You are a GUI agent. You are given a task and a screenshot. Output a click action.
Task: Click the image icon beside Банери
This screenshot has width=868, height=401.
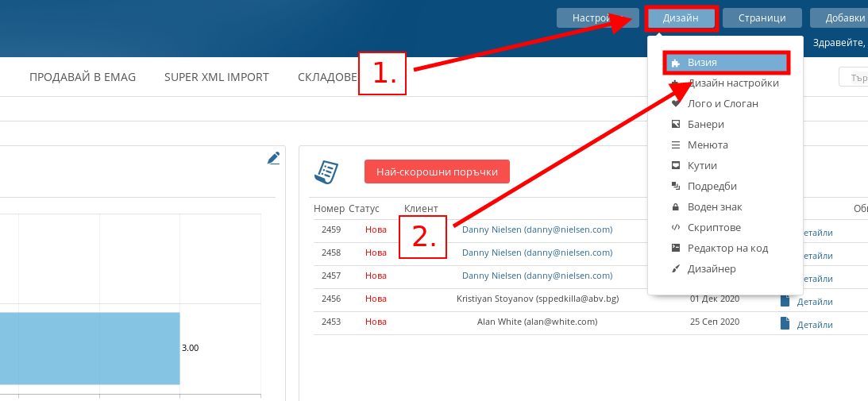(676, 124)
